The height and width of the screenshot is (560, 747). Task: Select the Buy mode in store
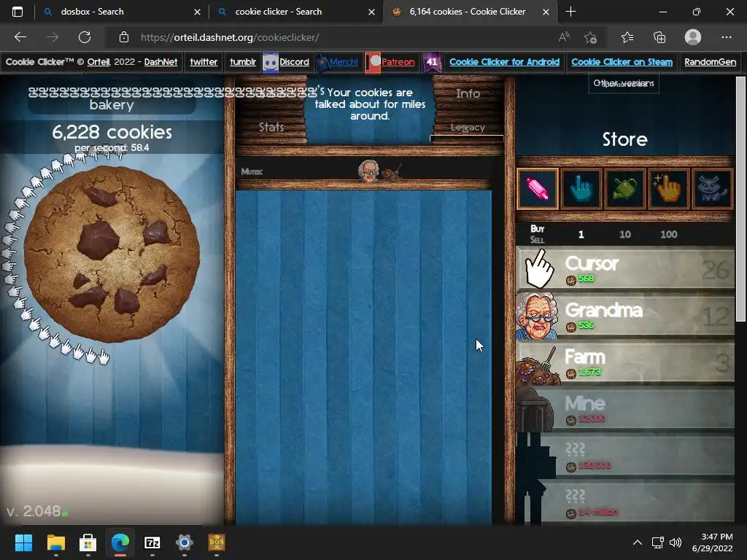[x=538, y=228]
